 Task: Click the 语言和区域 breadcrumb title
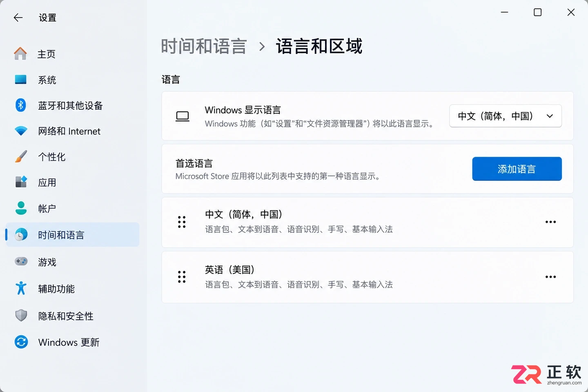pos(319,46)
